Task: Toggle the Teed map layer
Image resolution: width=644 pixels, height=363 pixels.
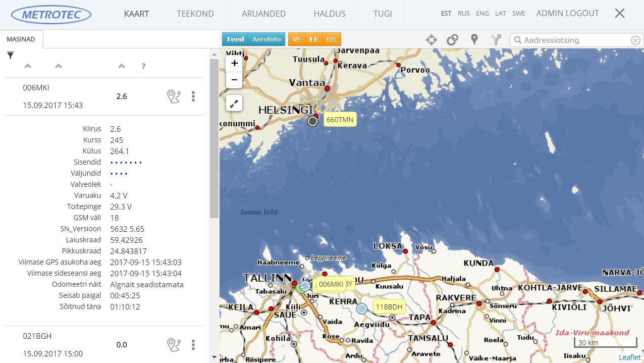Action: tap(235, 39)
